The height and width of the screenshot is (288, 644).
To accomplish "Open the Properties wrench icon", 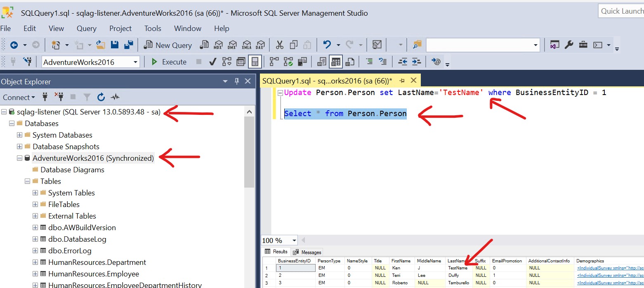I will point(569,45).
